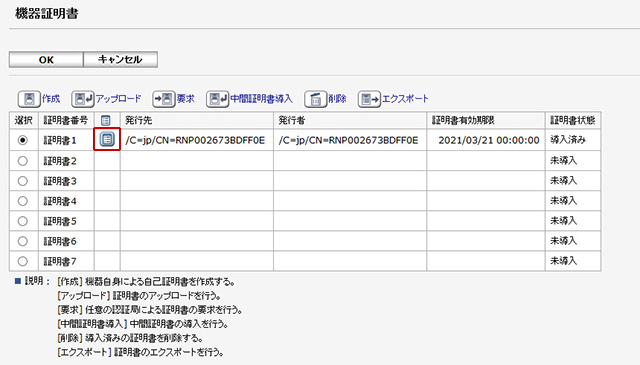Image resolution: width=640 pixels, height=365 pixels.
Task: Click the 要求 request icon
Action: 164,99
